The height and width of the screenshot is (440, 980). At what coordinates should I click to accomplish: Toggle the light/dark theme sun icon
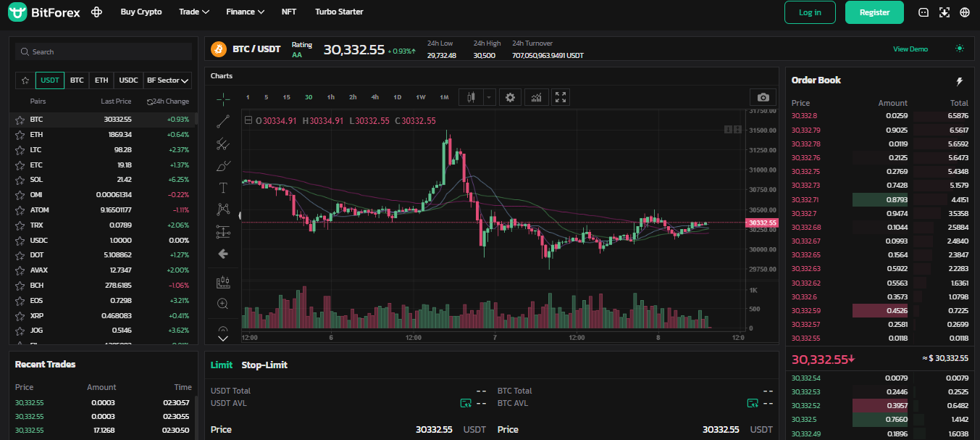960,49
